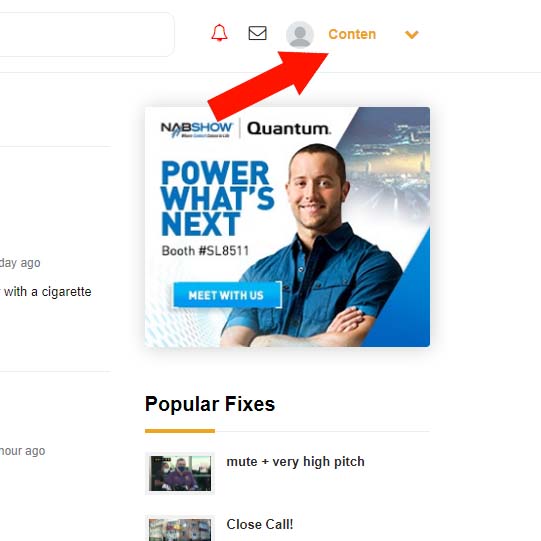Click the Booth #SL8511 ad text

205,251
